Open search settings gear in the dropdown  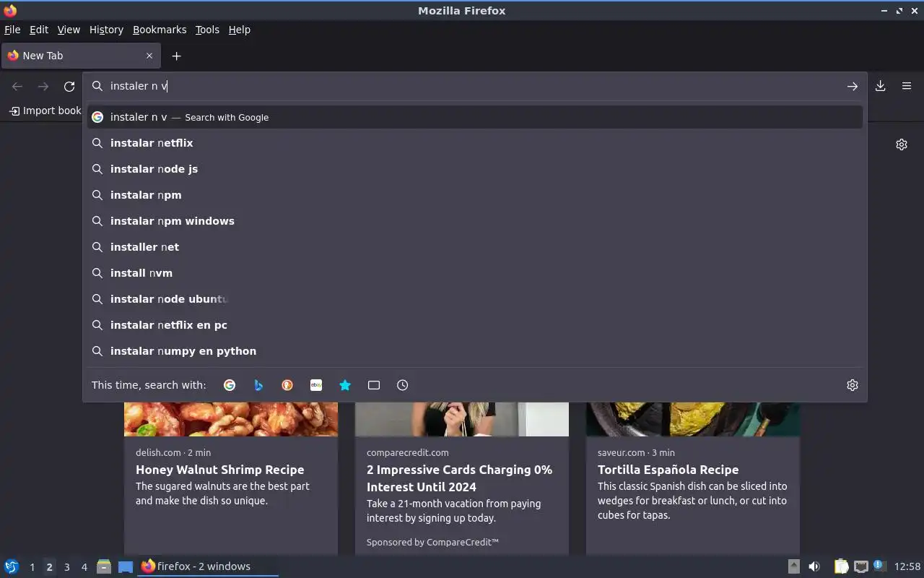pyautogui.click(x=853, y=385)
